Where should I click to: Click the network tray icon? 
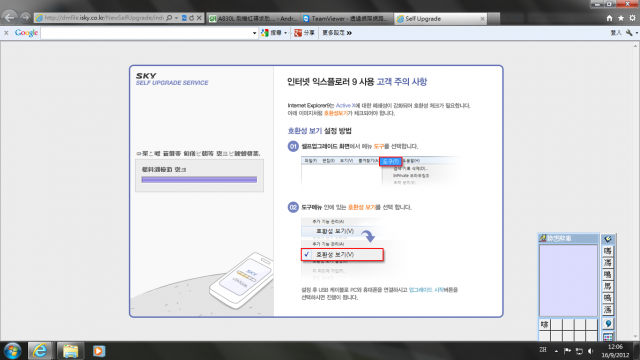[x=579, y=351]
